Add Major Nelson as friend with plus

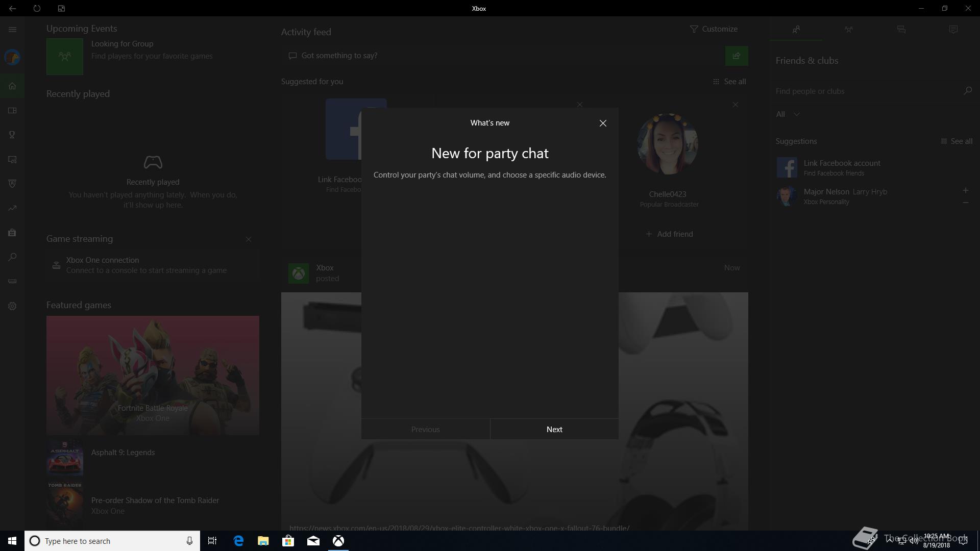pyautogui.click(x=965, y=190)
